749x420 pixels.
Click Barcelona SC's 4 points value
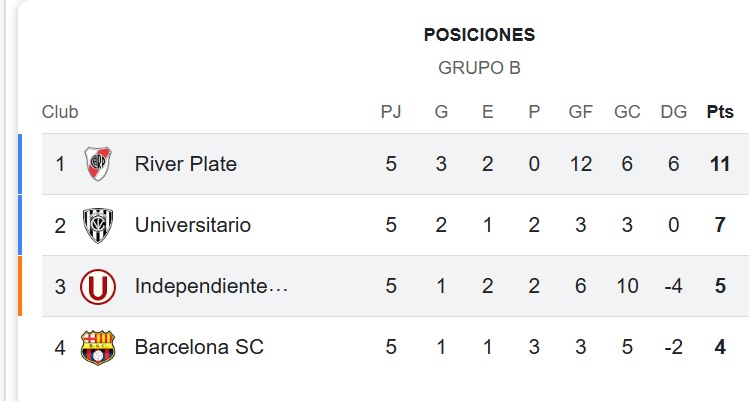[x=720, y=348]
